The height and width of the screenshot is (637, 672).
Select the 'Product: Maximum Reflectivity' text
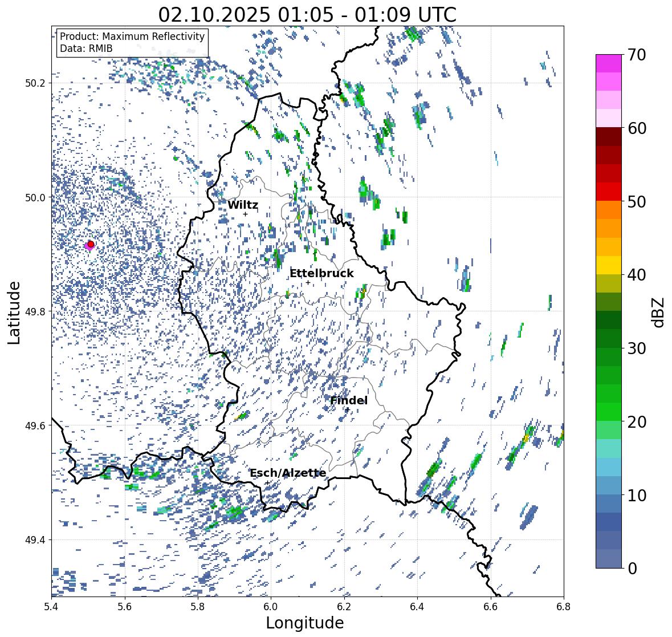tap(132, 36)
